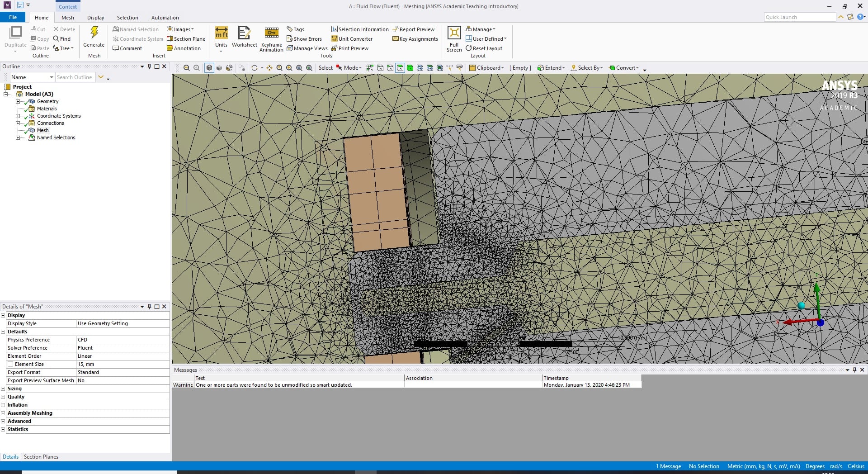Click the Reset Layout button
The width and height of the screenshot is (868, 474).
point(484,48)
